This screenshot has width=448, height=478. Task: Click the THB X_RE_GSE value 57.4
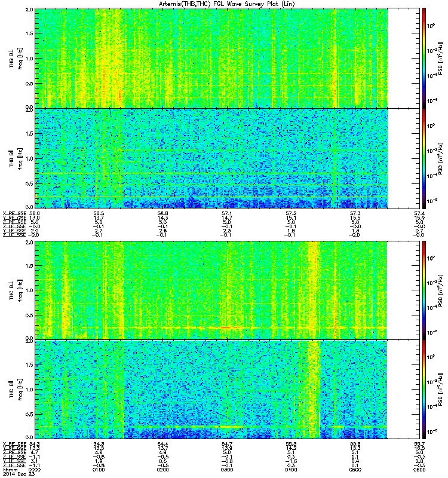point(419,214)
